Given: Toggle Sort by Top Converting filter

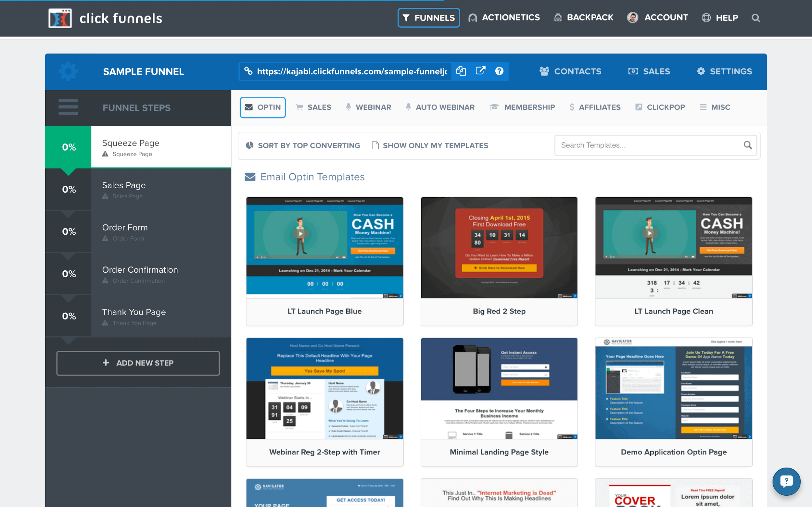Looking at the screenshot, I should click(303, 145).
